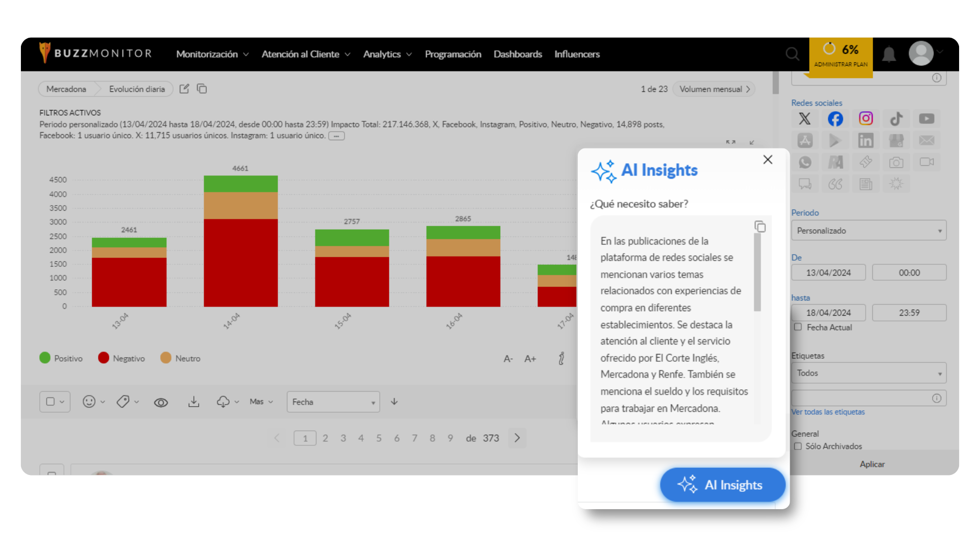Go to results page 5
Screen dimensions: 980x551
[379, 438]
